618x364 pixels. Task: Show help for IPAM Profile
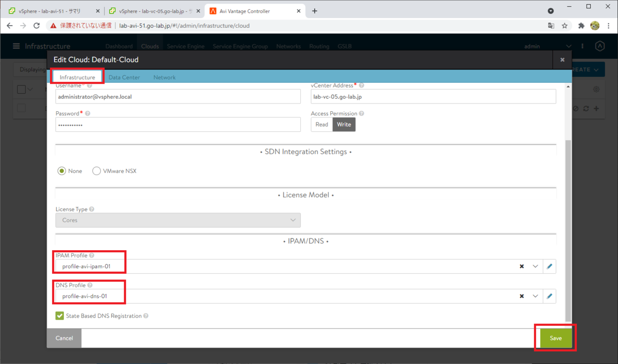click(x=92, y=255)
